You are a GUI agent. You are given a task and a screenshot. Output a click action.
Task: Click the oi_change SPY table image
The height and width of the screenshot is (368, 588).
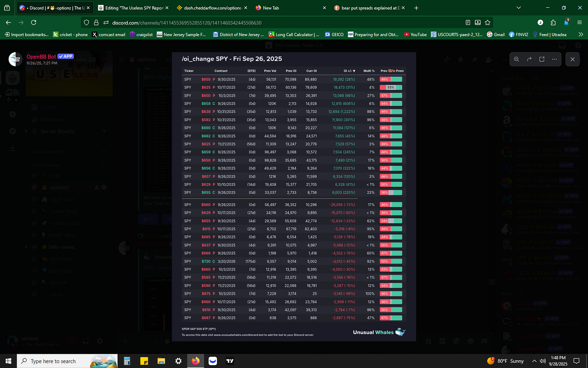point(294,197)
